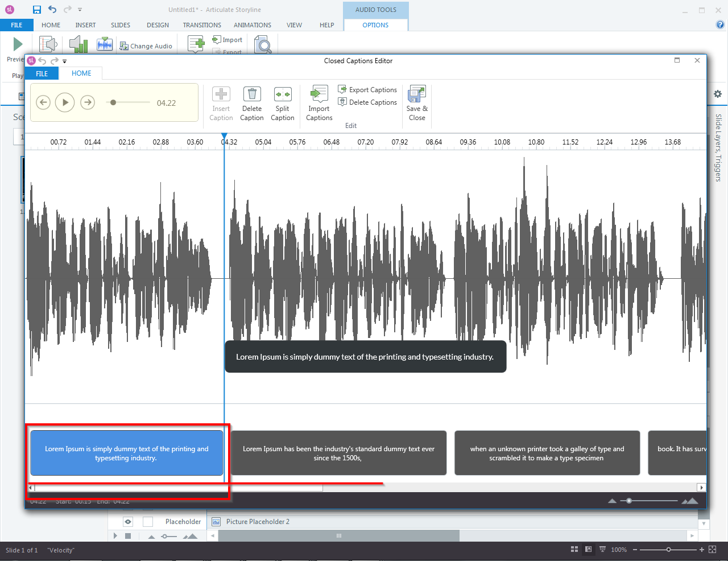728x561 pixels.
Task: Zoom out captions timeline with small mountain icon
Action: [x=612, y=501]
